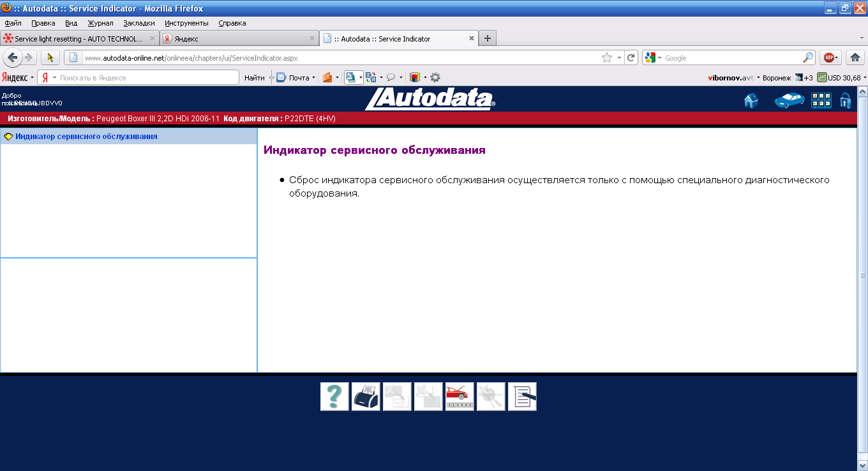
Task: Open the Журнал menu
Action: (x=100, y=23)
